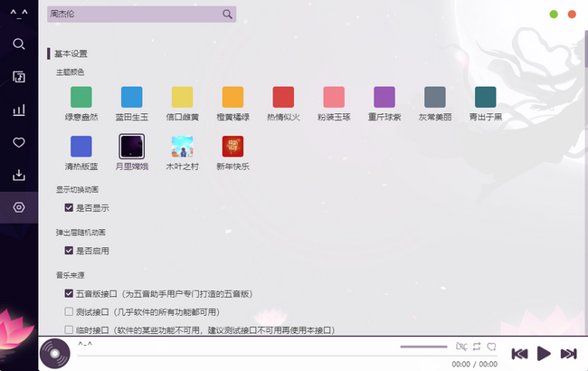The height and width of the screenshot is (371, 588).
Task: Toggle the lyrics icon in player bar
Action: [460, 347]
